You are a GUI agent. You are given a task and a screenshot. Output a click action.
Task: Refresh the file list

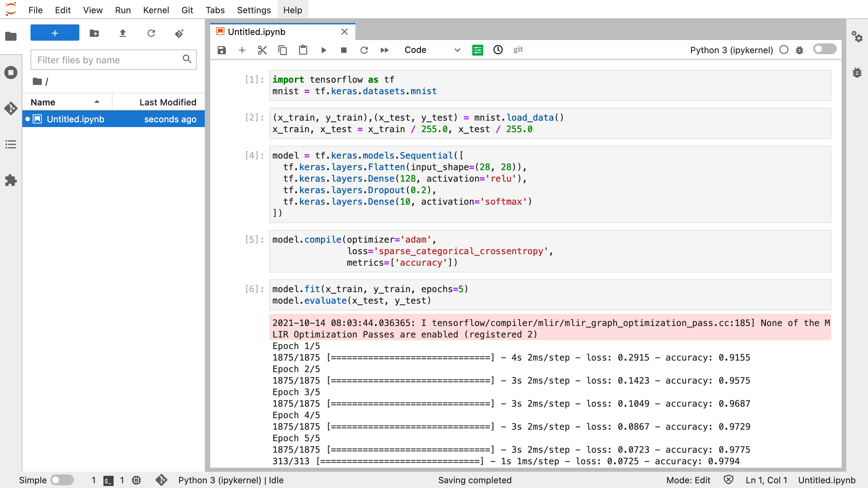[151, 33]
